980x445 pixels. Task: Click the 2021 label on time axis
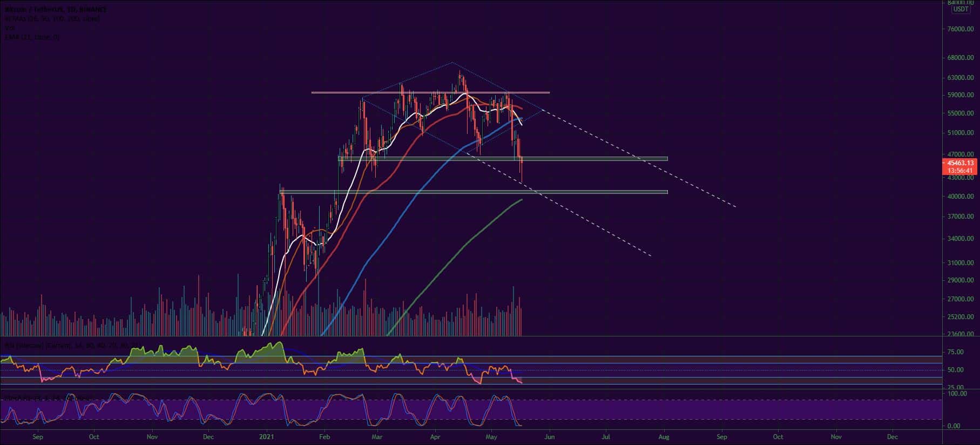coord(267,437)
